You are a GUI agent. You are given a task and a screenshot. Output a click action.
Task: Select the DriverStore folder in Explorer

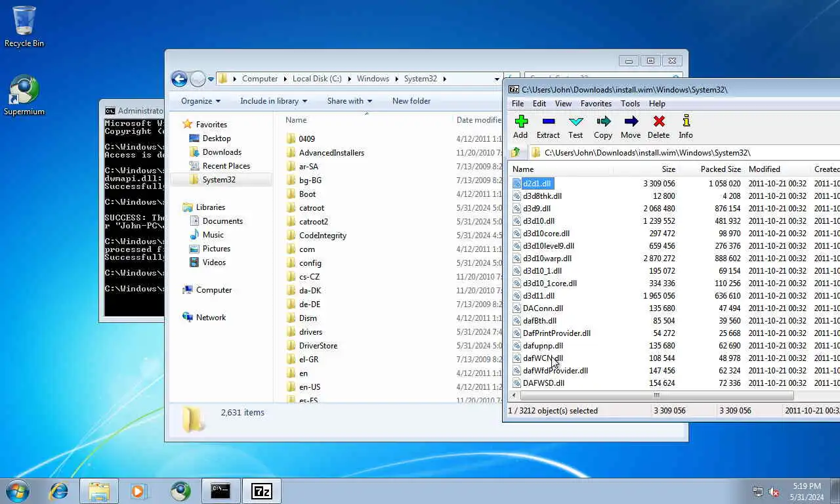pyautogui.click(x=318, y=345)
